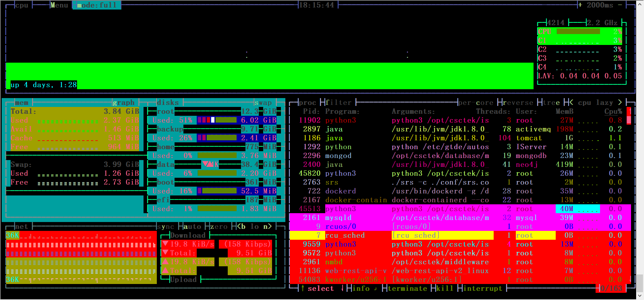This screenshot has height=300, width=644.
Task: Click the down arrow beside select
Action: [x=342, y=288]
